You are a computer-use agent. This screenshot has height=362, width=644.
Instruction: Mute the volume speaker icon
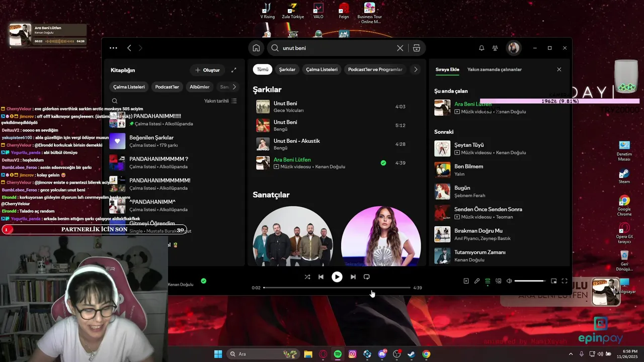509,281
